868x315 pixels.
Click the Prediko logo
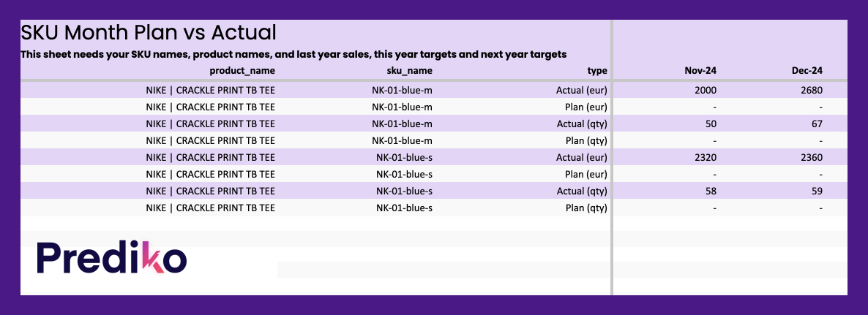click(111, 257)
